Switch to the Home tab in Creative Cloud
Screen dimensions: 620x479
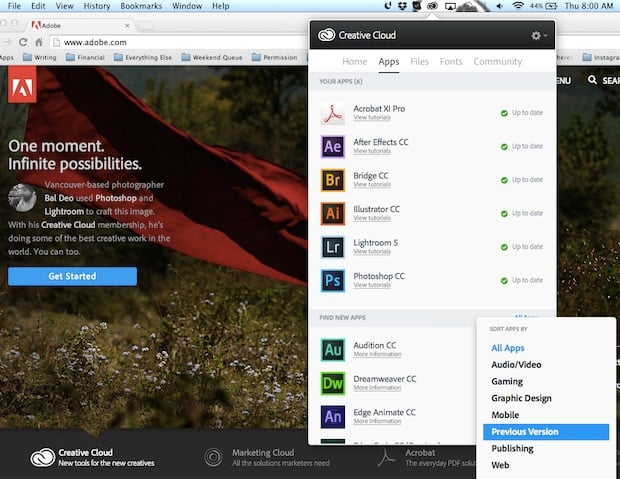tap(355, 62)
